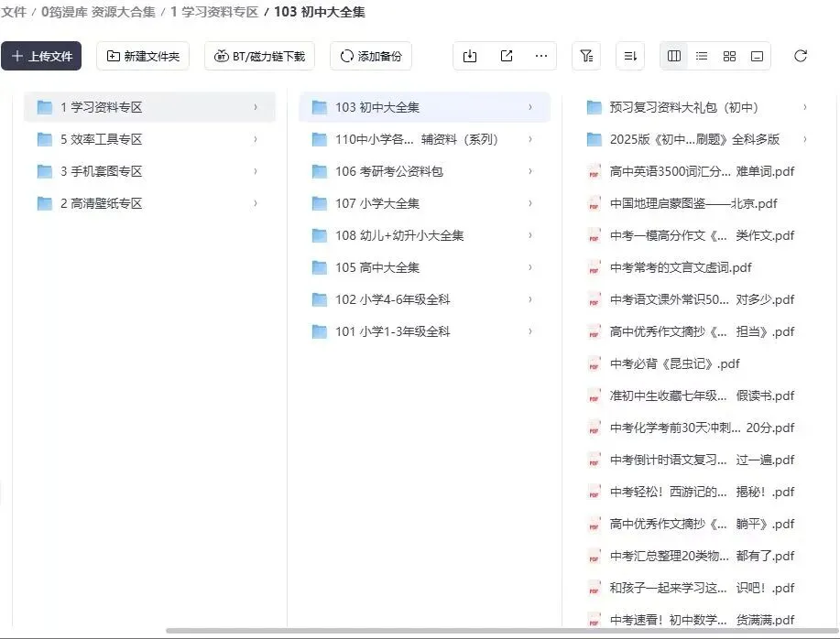Go to 文件 root in breadcrumb

14,12
